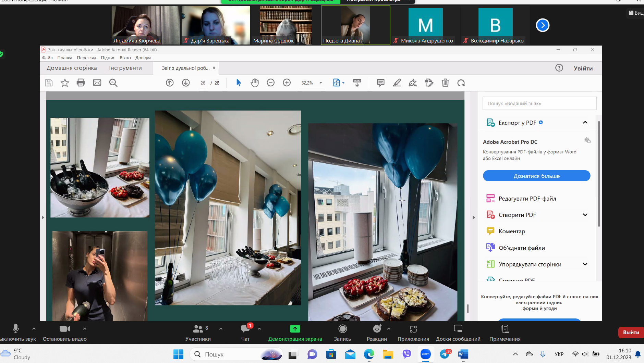Bookmark the file with the star icon
This screenshot has height=363, width=644.
[x=65, y=83]
